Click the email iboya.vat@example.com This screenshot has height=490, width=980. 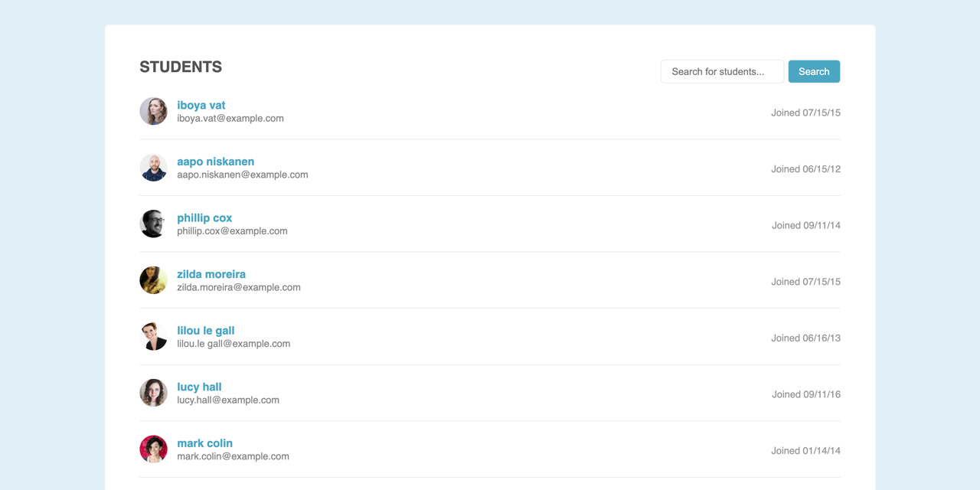230,119
